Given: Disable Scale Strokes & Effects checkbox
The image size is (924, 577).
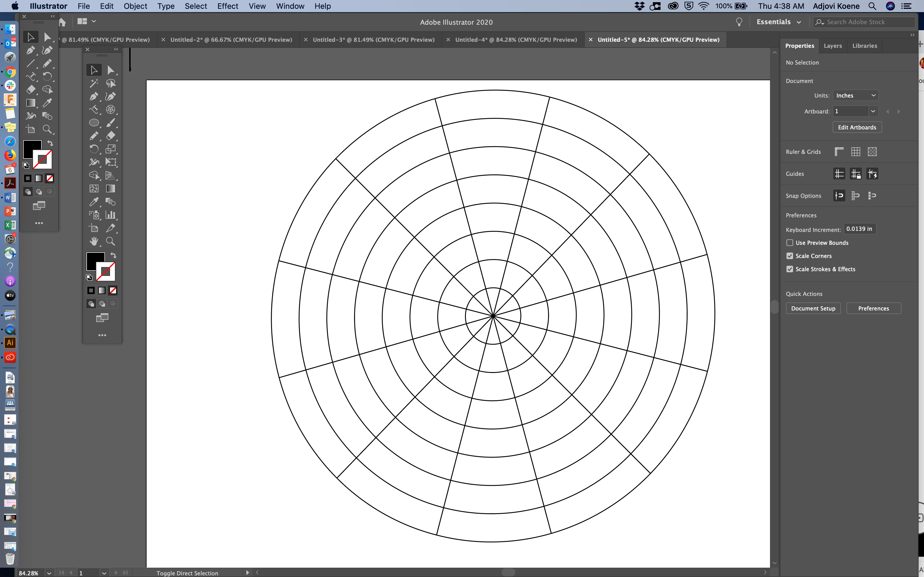Looking at the screenshot, I should click(790, 269).
